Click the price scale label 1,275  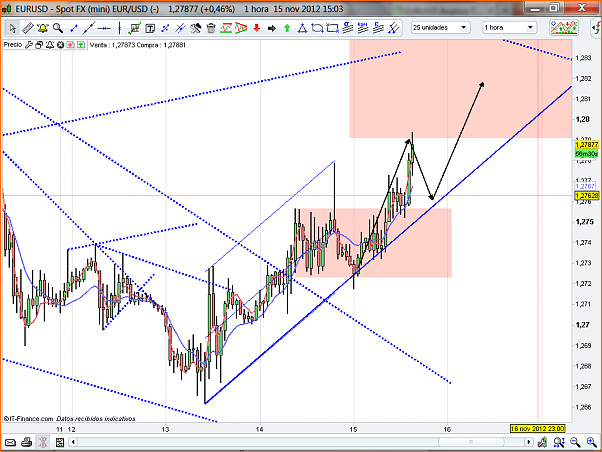pos(584,222)
